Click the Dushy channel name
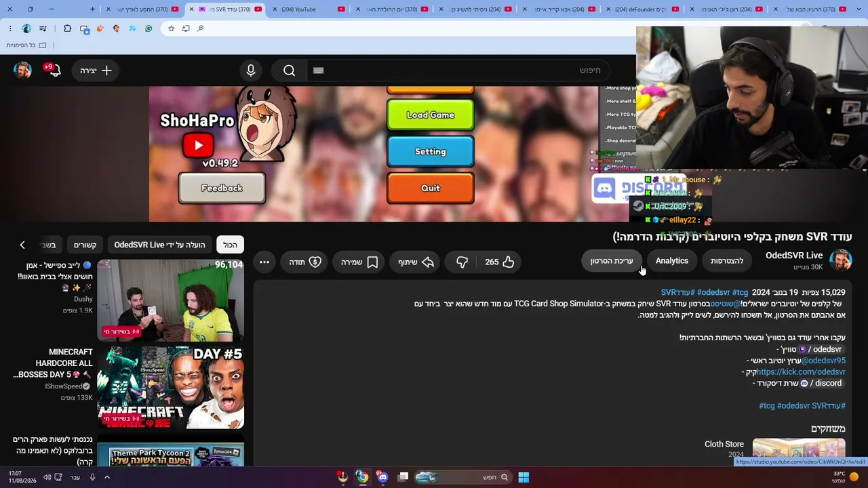The image size is (868, 488). tap(83, 299)
